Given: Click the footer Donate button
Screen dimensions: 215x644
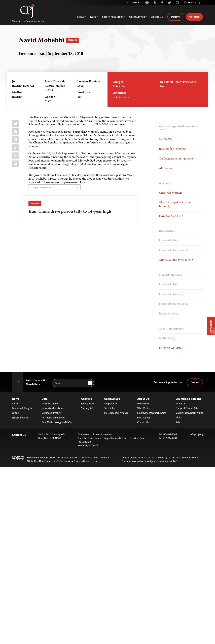Looking at the screenshot, I should pos(195,382).
